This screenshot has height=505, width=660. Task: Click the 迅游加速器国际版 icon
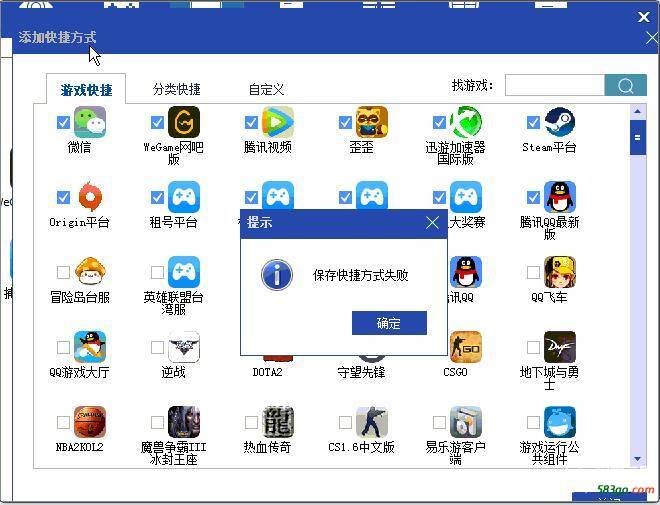click(x=466, y=122)
